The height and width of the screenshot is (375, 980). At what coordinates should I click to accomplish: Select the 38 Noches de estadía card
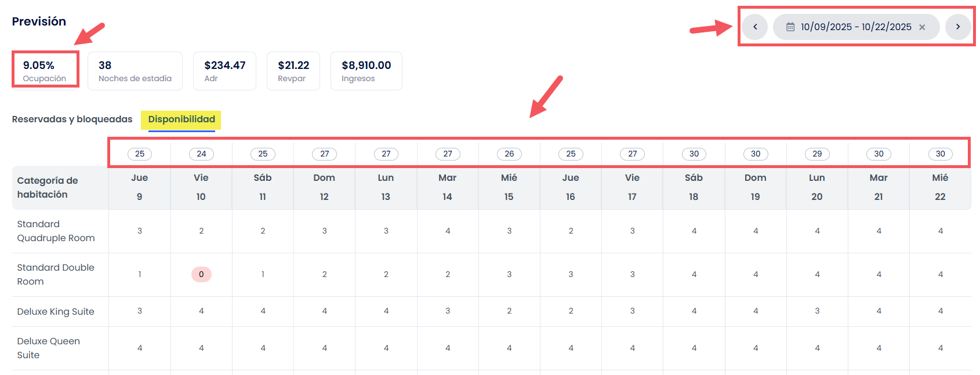coord(135,71)
